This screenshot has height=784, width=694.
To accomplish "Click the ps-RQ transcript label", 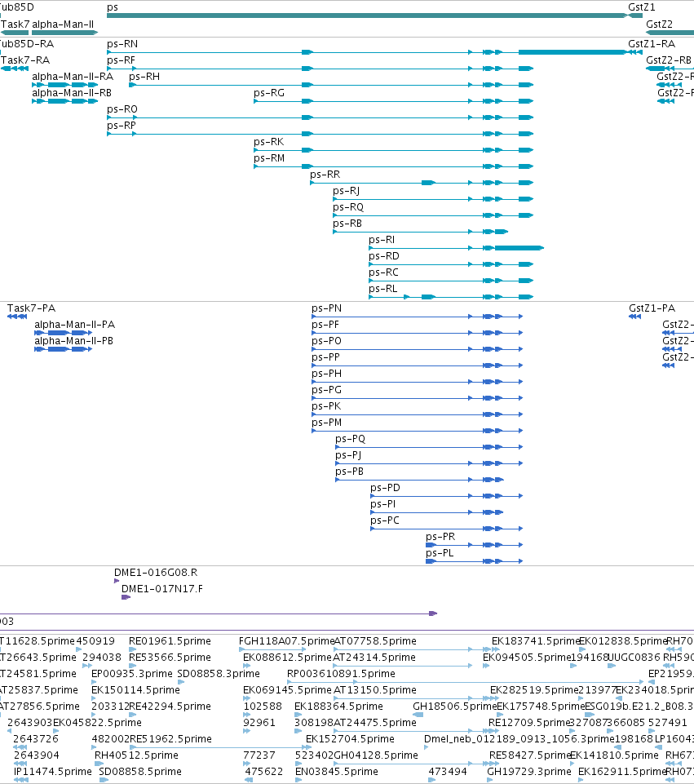I will pyautogui.click(x=348, y=207).
